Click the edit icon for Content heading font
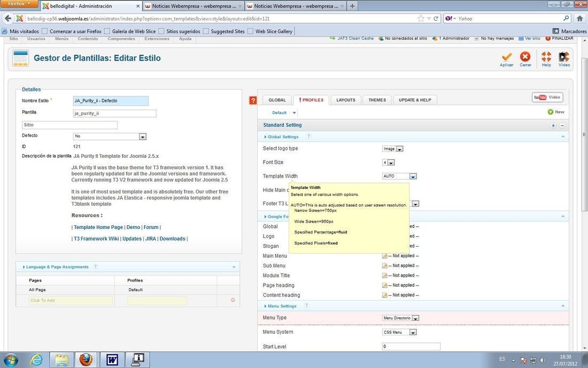The image size is (588, 368). (384, 295)
